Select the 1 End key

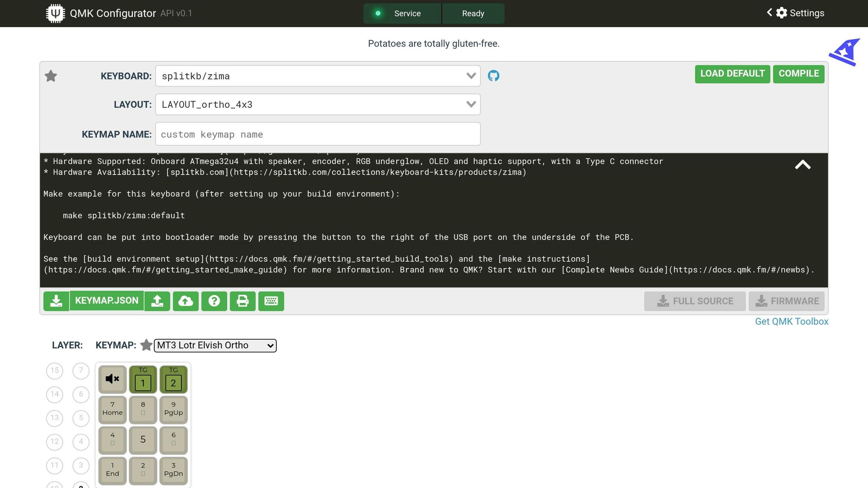click(x=112, y=471)
